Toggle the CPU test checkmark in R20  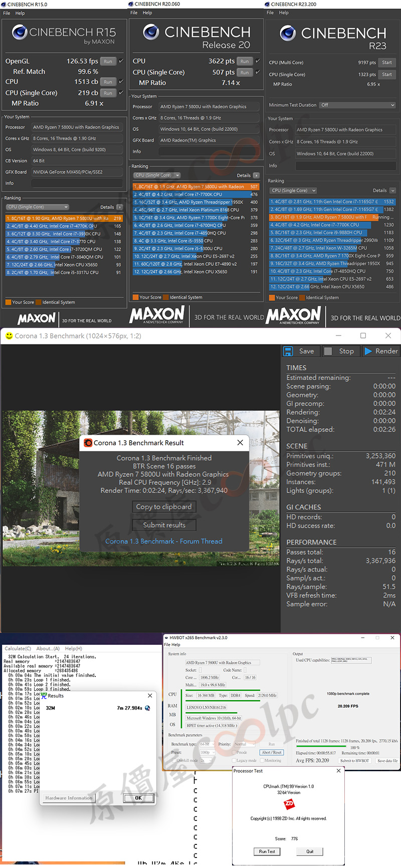pyautogui.click(x=258, y=61)
